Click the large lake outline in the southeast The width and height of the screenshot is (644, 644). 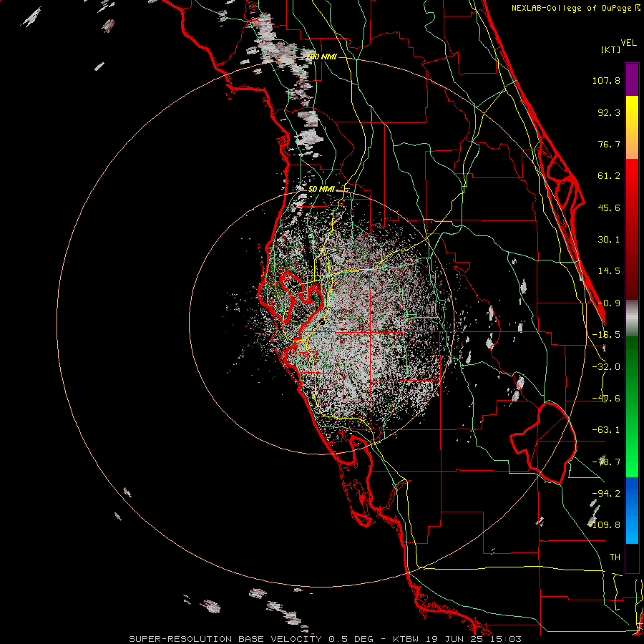point(543,443)
